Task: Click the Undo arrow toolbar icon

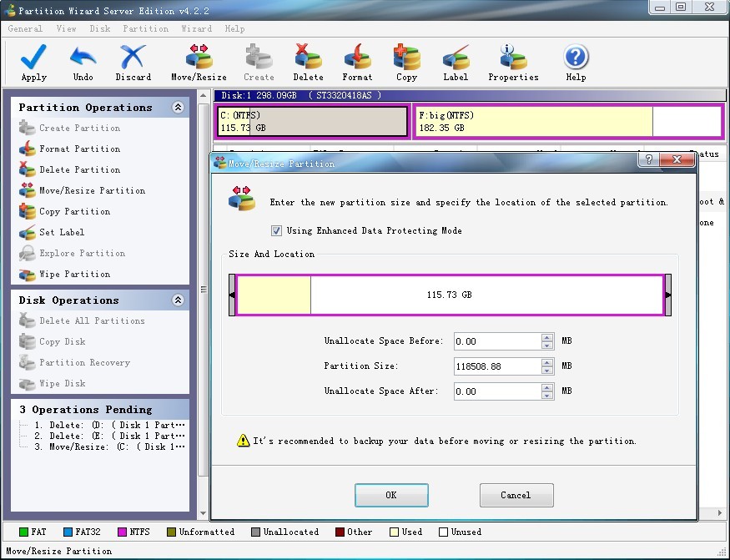Action: point(83,57)
